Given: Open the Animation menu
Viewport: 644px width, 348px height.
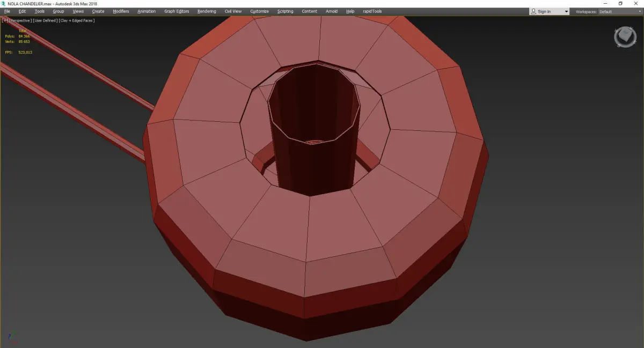Looking at the screenshot, I should [x=147, y=11].
